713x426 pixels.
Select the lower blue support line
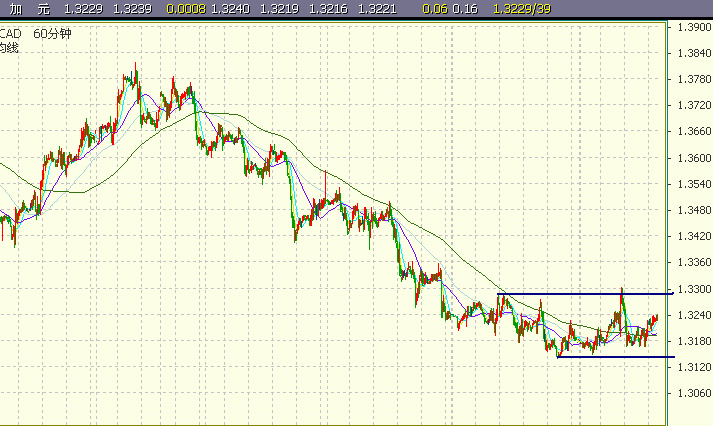pyautogui.click(x=616, y=357)
